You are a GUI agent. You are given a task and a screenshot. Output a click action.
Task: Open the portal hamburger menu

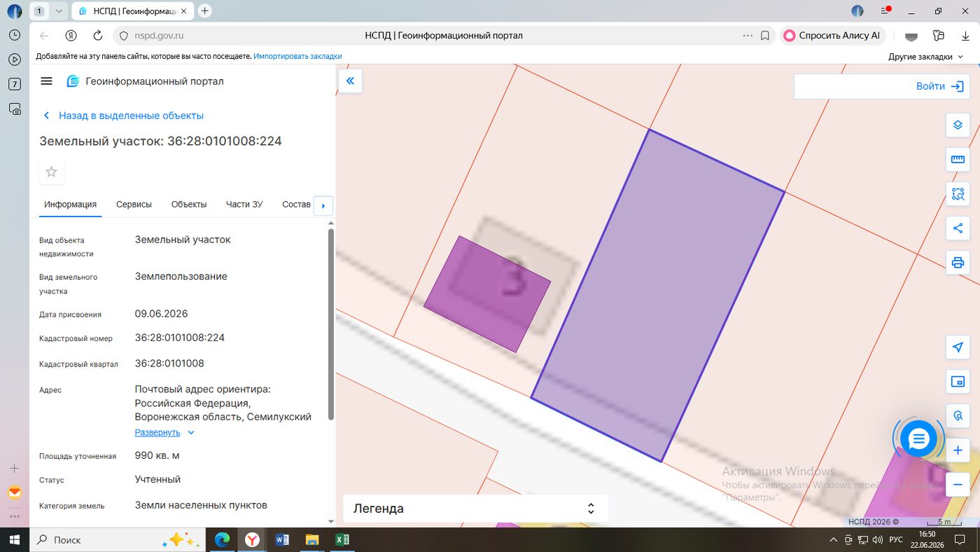[x=47, y=81]
